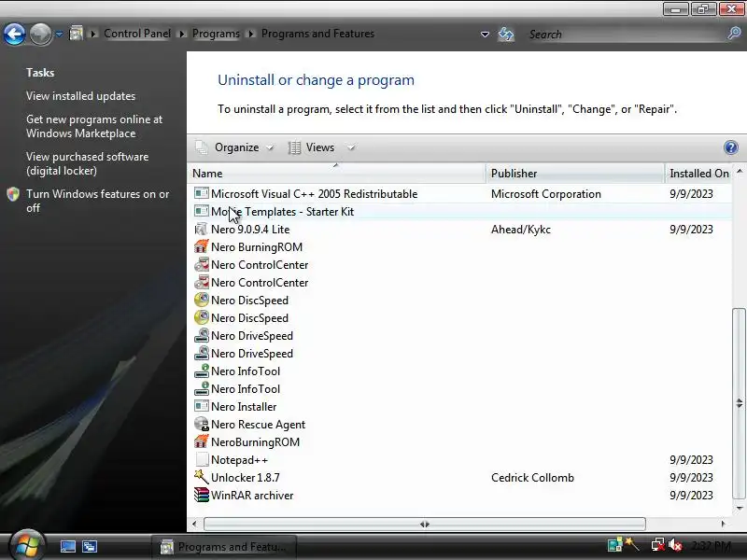Select NeroBurningROM icon
The height and width of the screenshot is (560, 747).
(202, 441)
